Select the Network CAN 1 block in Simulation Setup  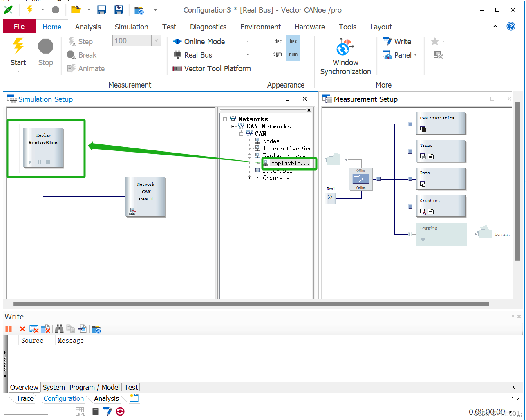click(145, 197)
